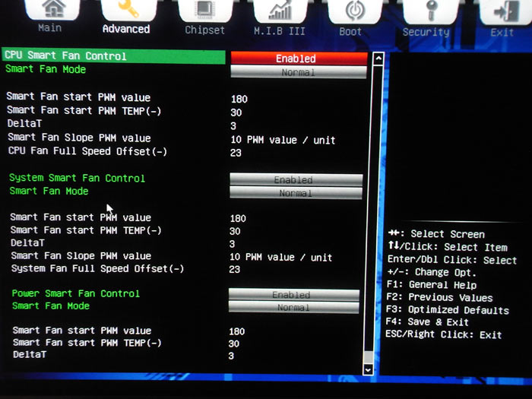The height and width of the screenshot is (399, 532).
Task: Open the M.I.B III graph icon
Action: click(280, 10)
